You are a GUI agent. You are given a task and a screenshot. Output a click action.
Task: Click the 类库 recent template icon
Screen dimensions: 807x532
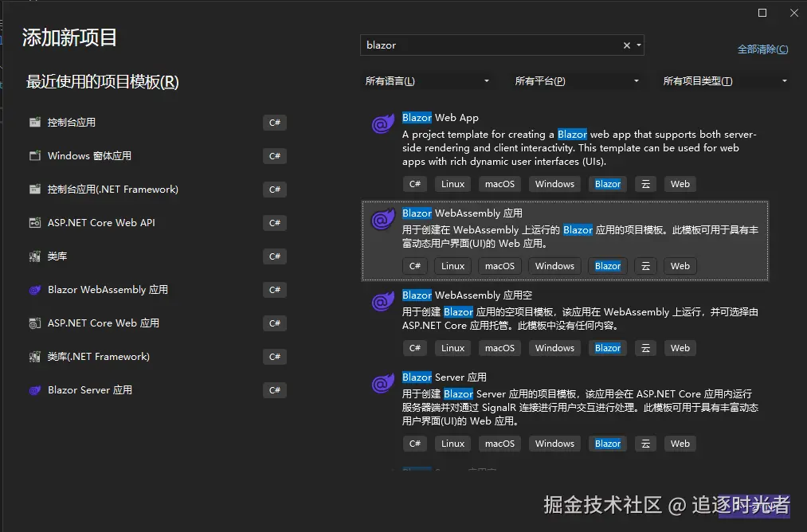[34, 256]
